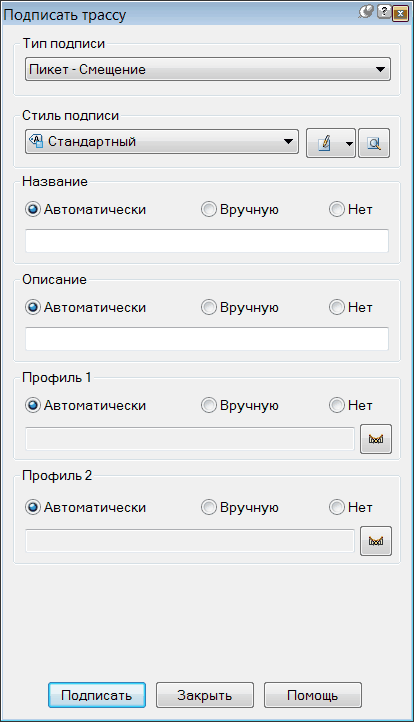Click the Название text input field
Image resolution: width=414 pixels, height=722 pixels.
click(x=207, y=241)
